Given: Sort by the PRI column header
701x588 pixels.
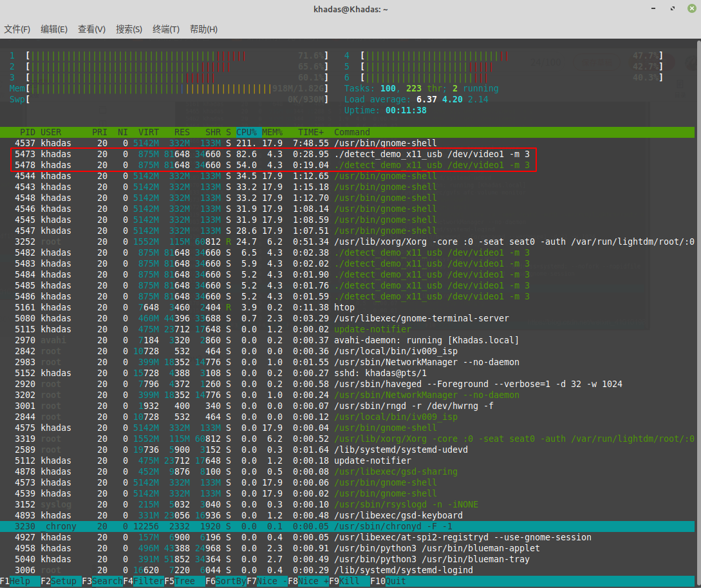Looking at the screenshot, I should [99, 133].
